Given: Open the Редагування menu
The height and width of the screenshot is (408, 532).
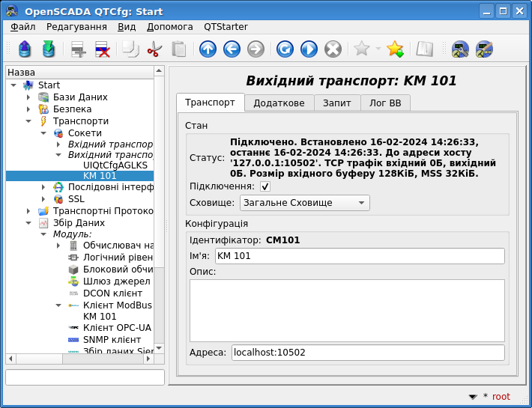Looking at the screenshot, I should pyautogui.click(x=76, y=26).
